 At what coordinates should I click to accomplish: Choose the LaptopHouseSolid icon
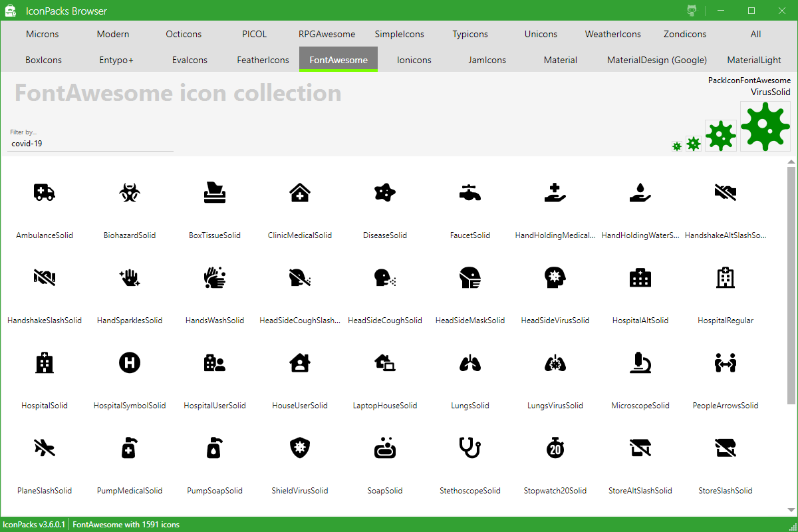[385, 363]
